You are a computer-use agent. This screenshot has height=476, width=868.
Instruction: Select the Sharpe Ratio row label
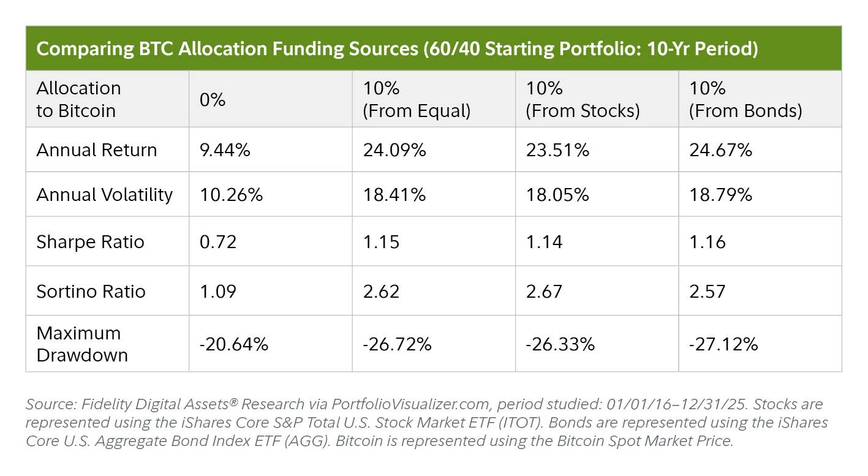click(90, 242)
